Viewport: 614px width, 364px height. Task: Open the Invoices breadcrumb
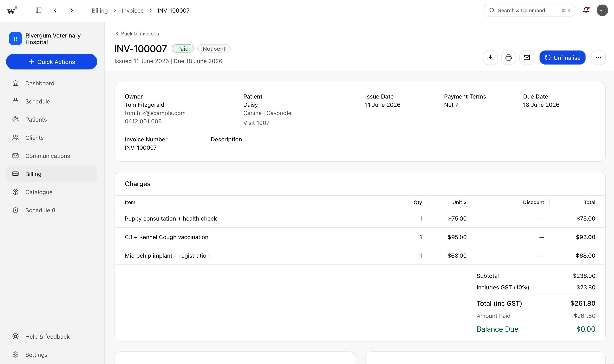point(133,11)
